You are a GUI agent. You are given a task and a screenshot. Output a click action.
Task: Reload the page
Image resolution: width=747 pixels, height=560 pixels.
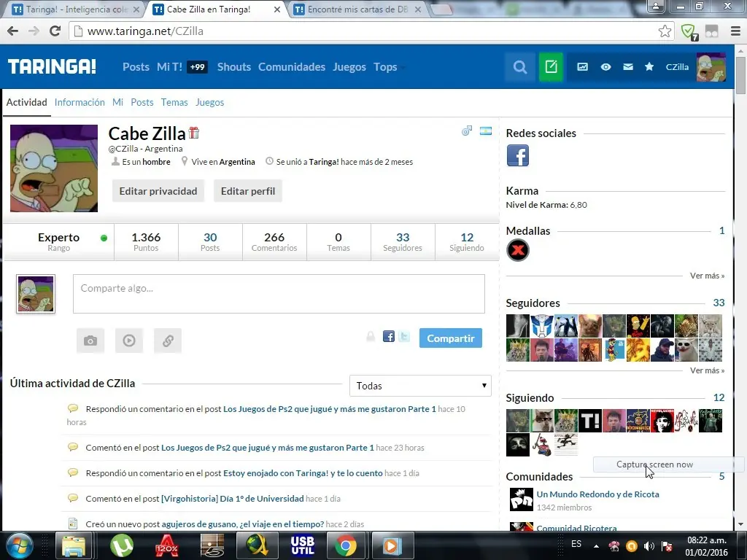pyautogui.click(x=55, y=31)
